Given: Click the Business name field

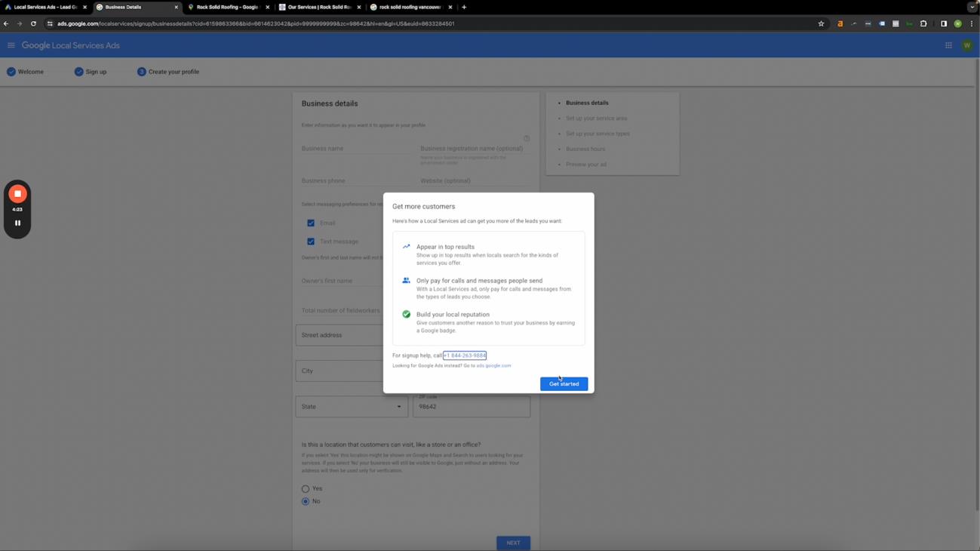Looking at the screenshot, I should point(356,149).
